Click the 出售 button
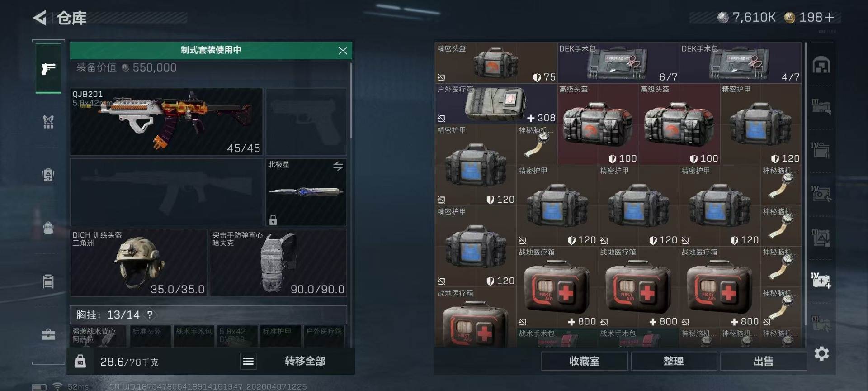868x391 pixels. tap(763, 361)
